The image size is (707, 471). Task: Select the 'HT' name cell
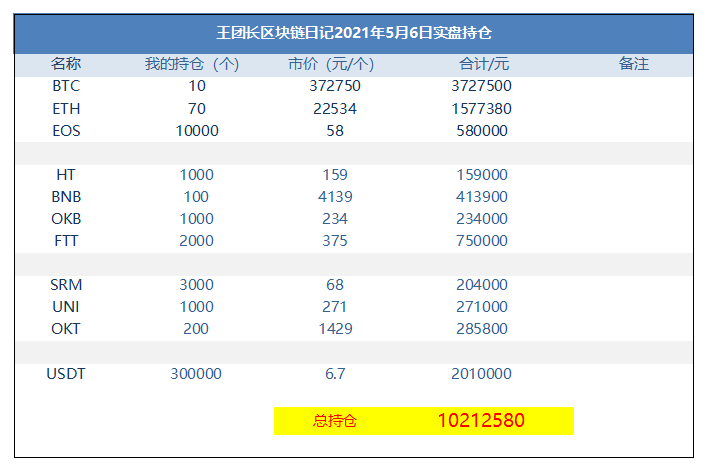click(66, 174)
